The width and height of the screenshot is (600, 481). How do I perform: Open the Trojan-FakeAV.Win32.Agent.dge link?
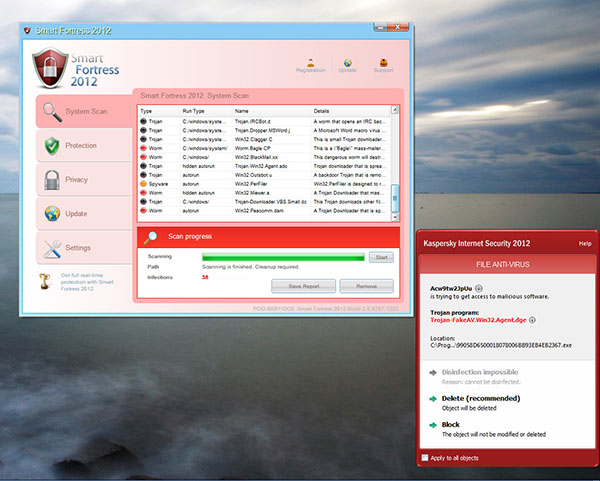pos(478,320)
